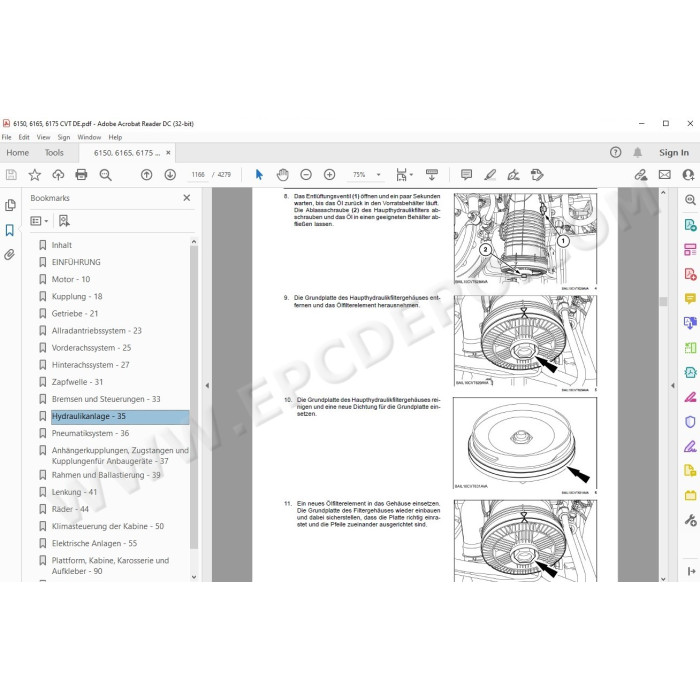This screenshot has height=700, width=700.
Task: Toggle the Bookmarks panel icon
Action: [10, 230]
